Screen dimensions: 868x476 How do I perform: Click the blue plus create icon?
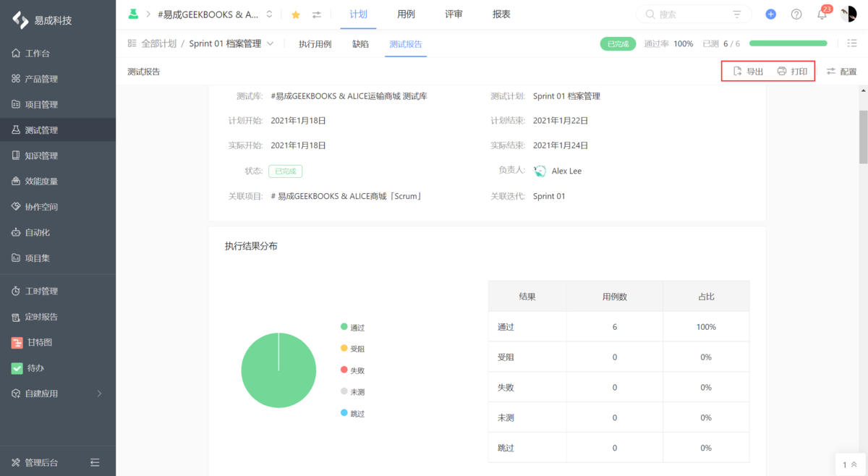(x=770, y=14)
